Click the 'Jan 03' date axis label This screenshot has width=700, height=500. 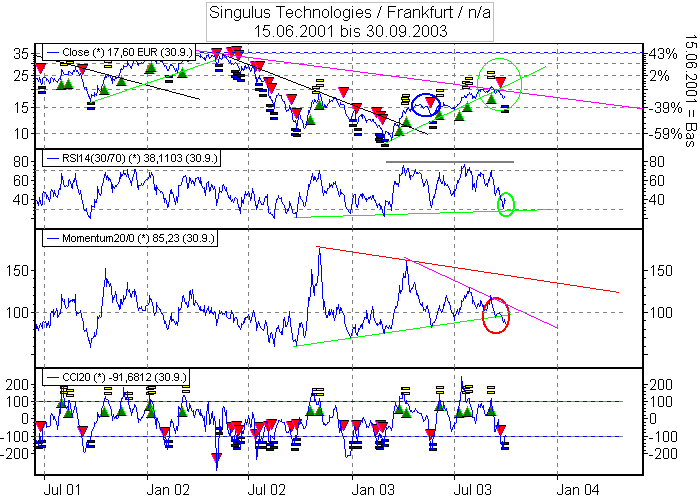click(372, 490)
